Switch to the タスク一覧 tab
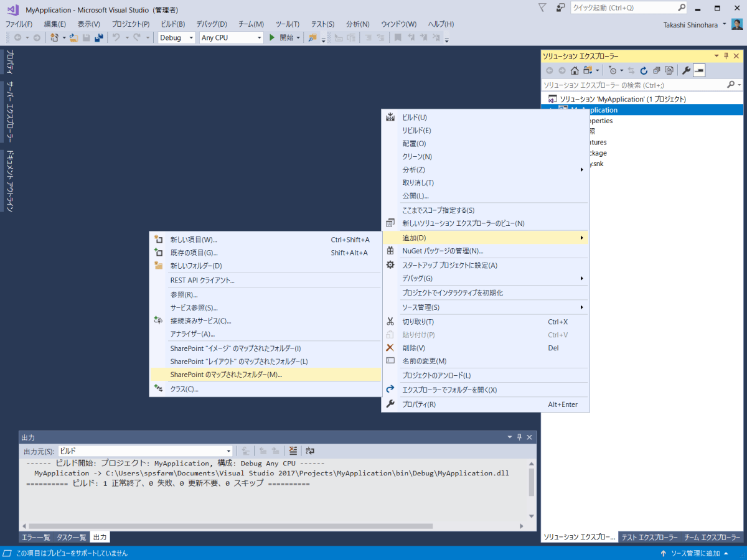Viewport: 747px width, 560px height. [x=72, y=537]
